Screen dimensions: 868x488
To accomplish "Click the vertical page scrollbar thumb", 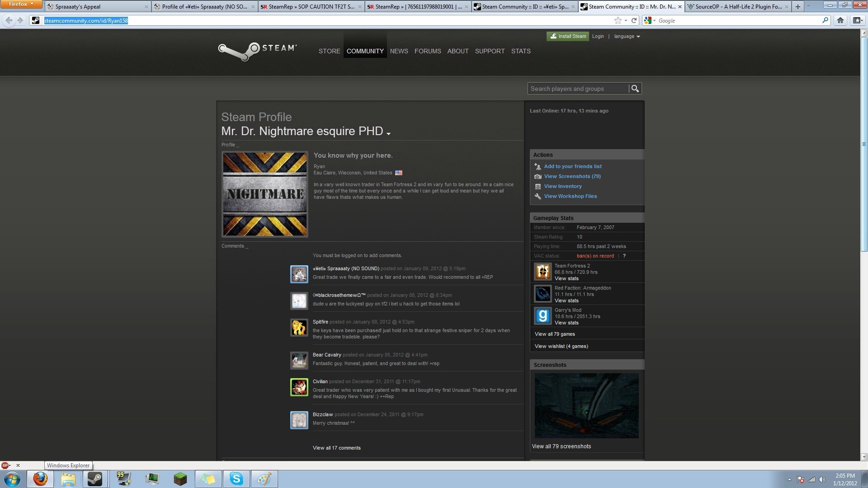I will (864, 145).
